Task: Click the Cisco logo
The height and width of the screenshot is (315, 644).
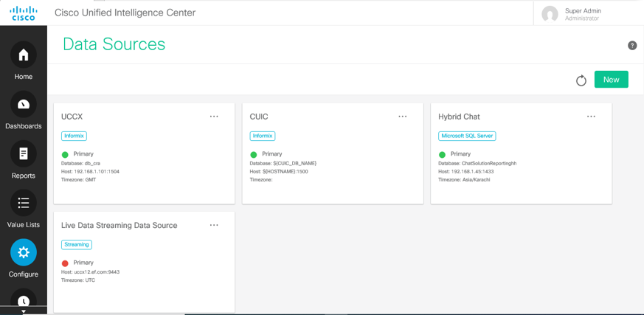Action: tap(23, 13)
